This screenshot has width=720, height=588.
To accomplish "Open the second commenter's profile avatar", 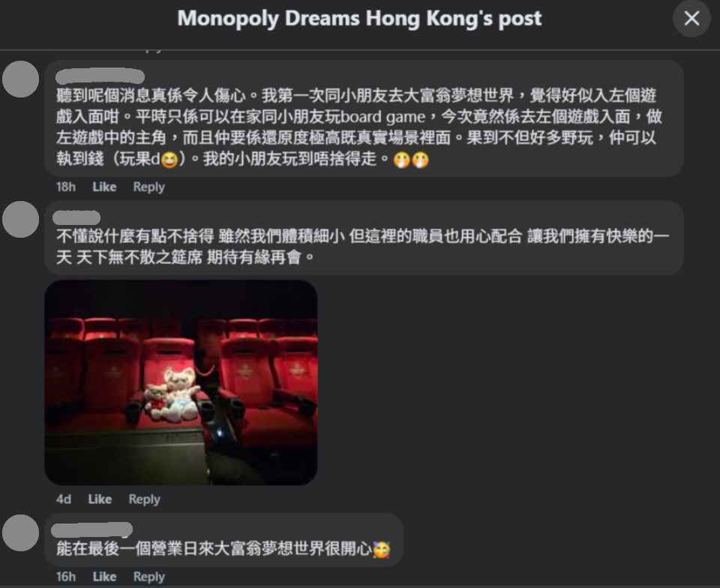I will pyautogui.click(x=21, y=220).
